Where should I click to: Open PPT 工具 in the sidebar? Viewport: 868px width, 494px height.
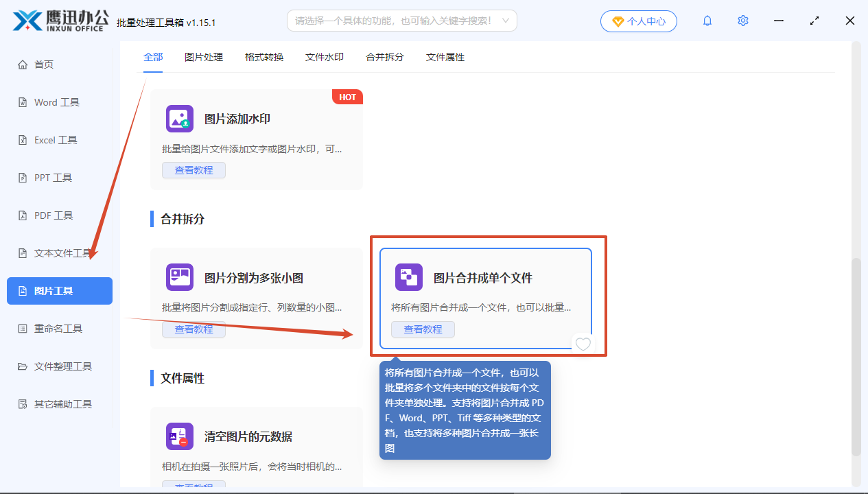click(60, 178)
